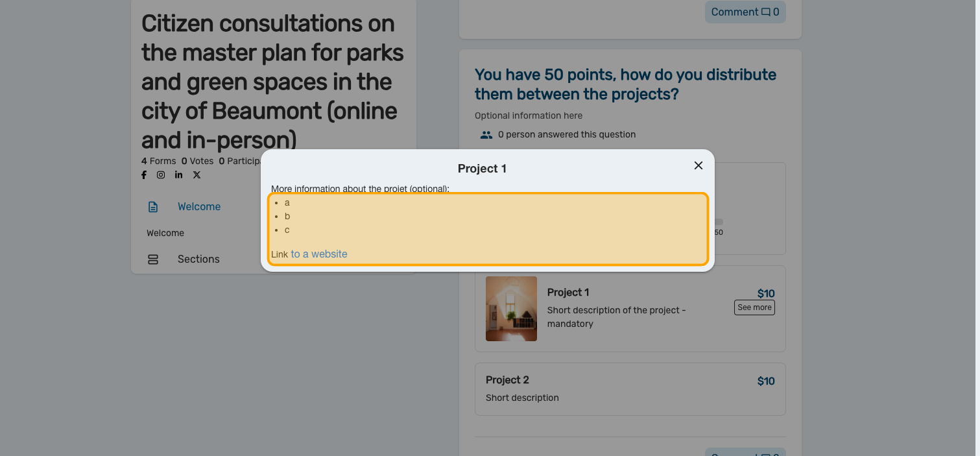This screenshot has height=456, width=980.
Task: Click the stacked rows icon beside Sections
Action: pos(153,259)
